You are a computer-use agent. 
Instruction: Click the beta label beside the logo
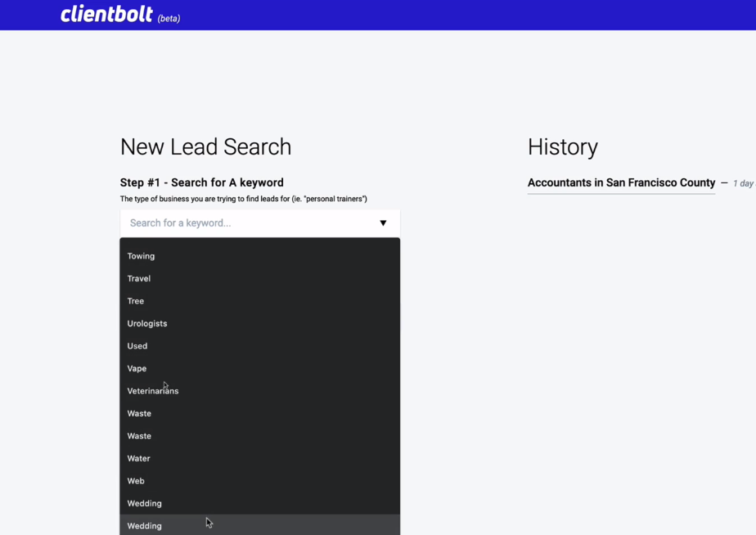pos(169,18)
